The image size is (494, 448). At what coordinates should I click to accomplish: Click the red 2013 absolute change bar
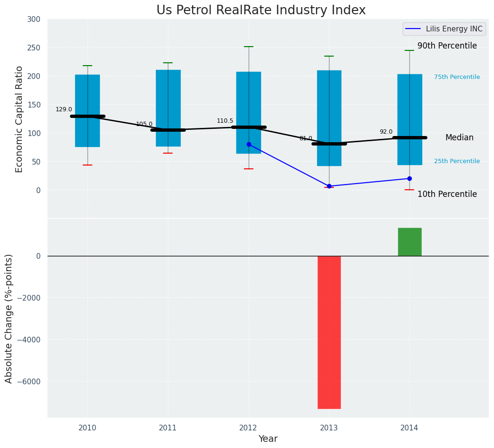point(329,332)
